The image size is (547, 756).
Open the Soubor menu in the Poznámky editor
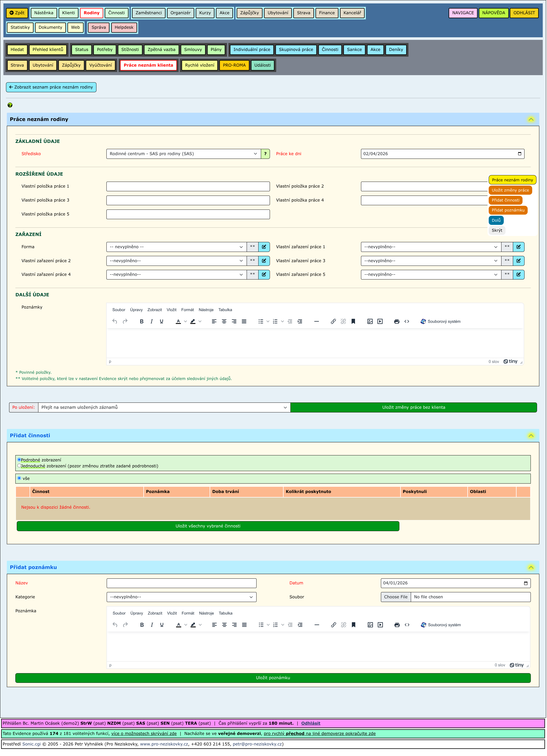pos(119,310)
